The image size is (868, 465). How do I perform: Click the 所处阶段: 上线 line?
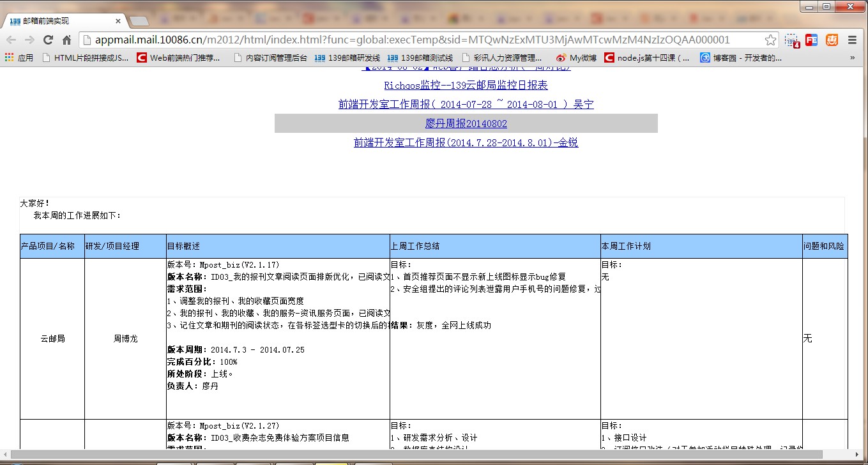tap(201, 374)
